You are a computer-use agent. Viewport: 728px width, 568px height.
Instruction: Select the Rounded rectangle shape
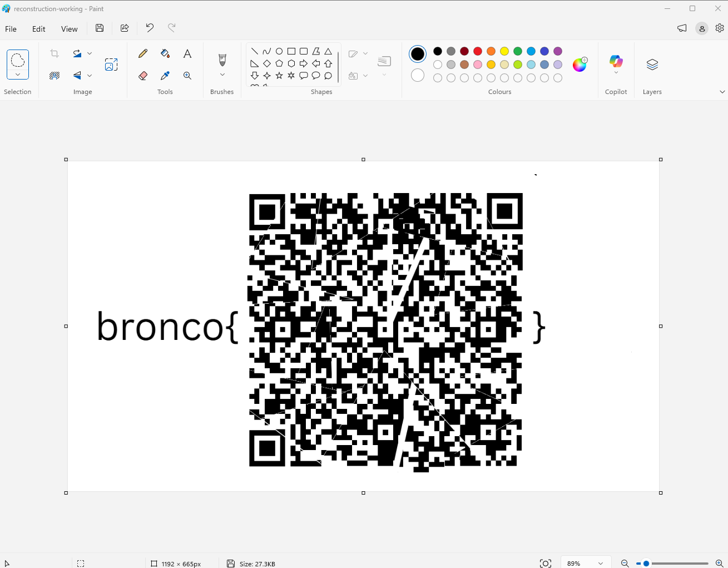click(x=304, y=51)
